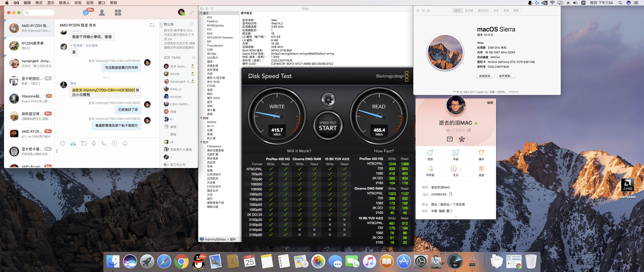This screenshot has height=272, width=644.
Task: Open the 许可协议 link
Action: click(x=513, y=92)
